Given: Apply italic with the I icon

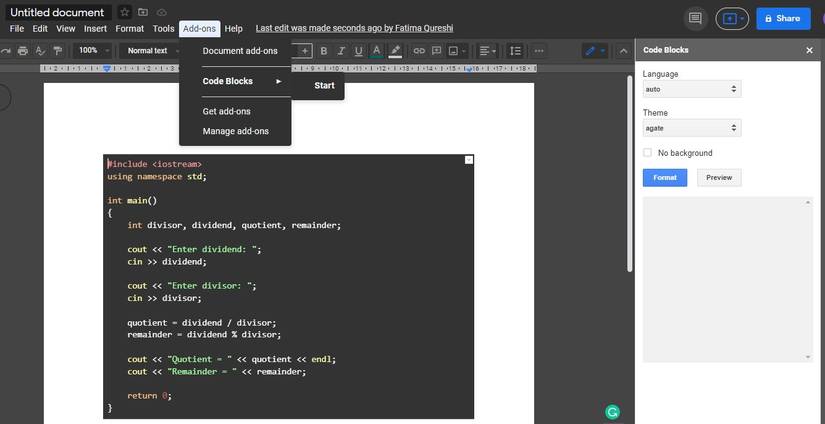Looking at the screenshot, I should pyautogui.click(x=341, y=51).
